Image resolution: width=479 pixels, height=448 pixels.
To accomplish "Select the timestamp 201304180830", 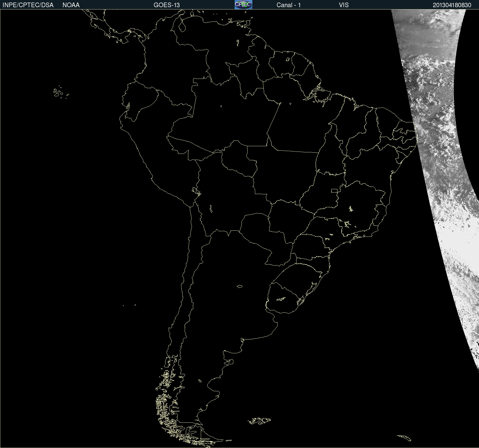I will 452,5.
